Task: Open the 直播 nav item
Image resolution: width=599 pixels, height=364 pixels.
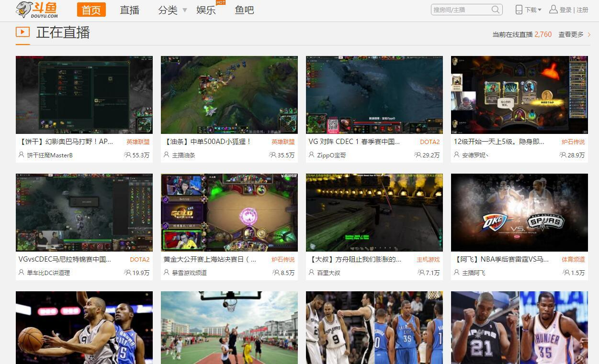Action: (129, 10)
